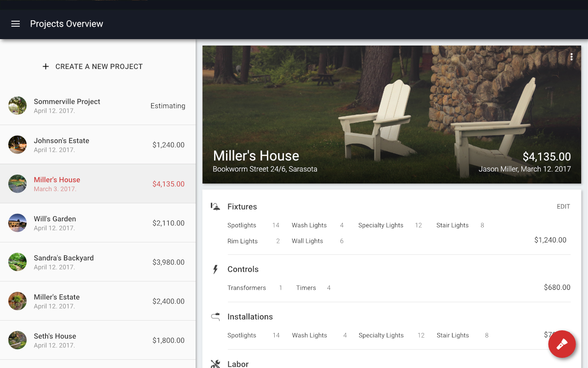Click Wall Lights in Fixtures
Image resolution: width=588 pixels, height=368 pixels.
pos(307,241)
